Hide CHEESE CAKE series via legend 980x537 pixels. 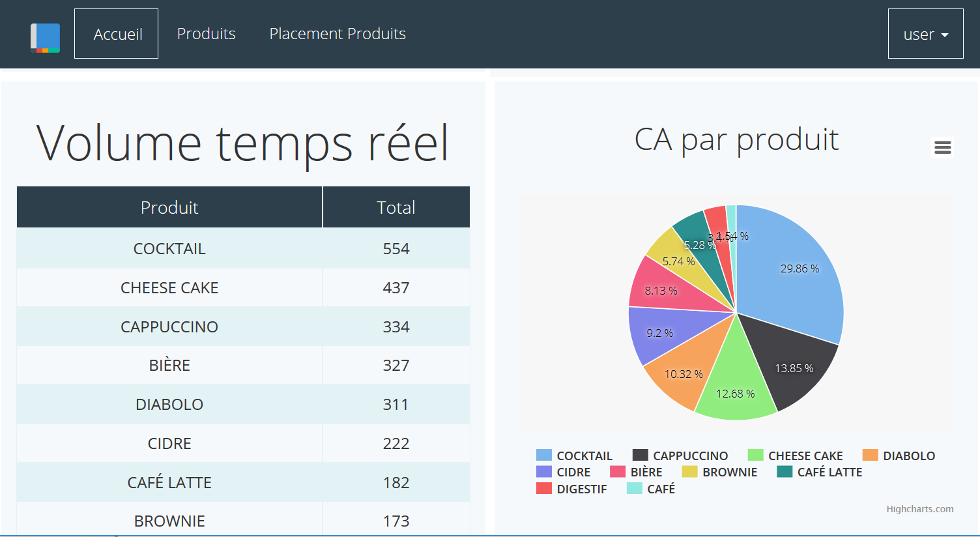point(805,456)
